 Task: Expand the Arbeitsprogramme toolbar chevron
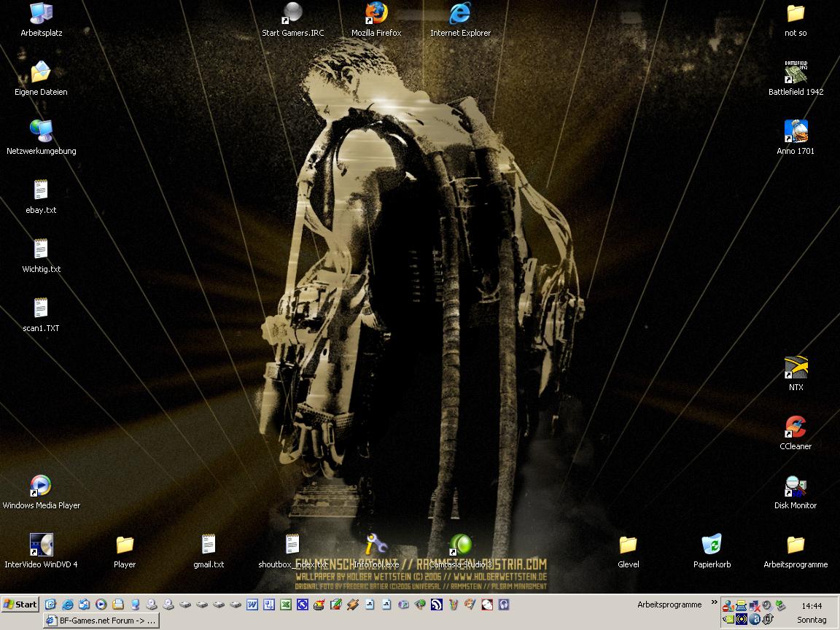tap(714, 602)
